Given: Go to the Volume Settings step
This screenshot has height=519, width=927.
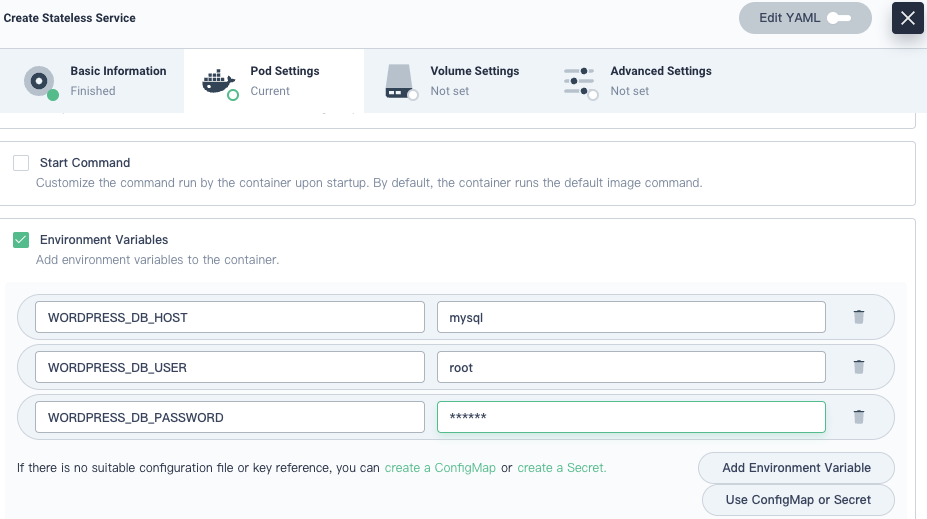Looking at the screenshot, I should tap(474, 72).
